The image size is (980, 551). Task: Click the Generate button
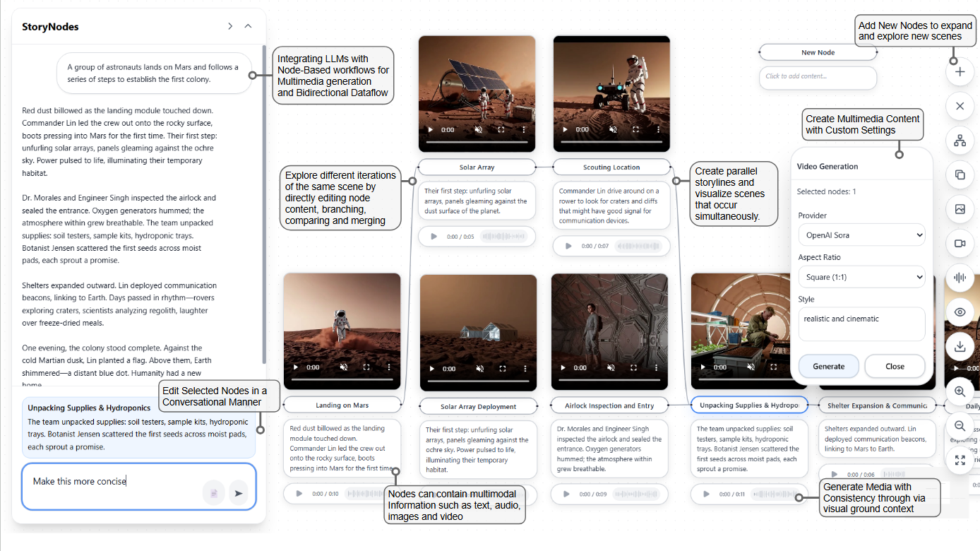tap(828, 366)
